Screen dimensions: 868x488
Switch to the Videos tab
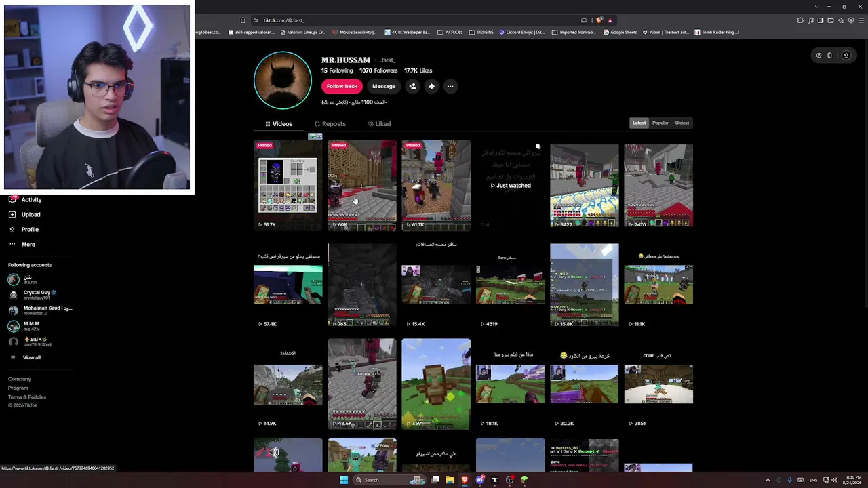[279, 124]
